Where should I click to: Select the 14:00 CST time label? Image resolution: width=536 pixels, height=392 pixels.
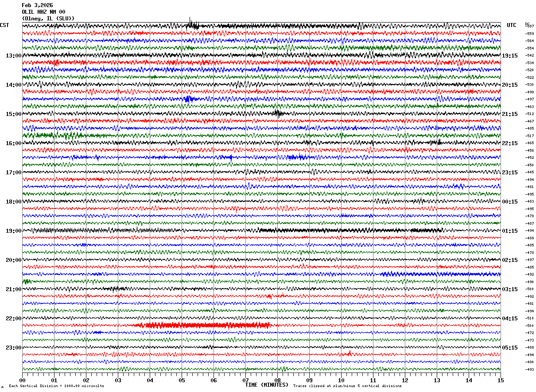click(13, 85)
